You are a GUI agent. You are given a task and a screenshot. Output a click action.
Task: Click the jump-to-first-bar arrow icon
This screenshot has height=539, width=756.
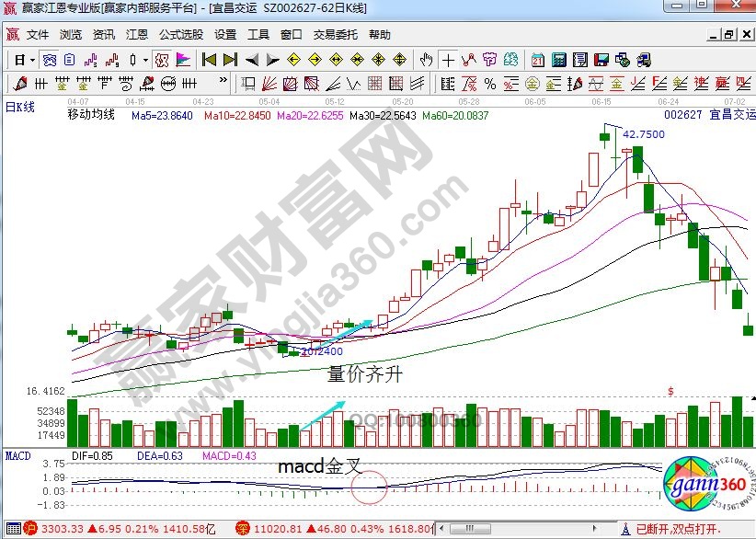(209, 61)
